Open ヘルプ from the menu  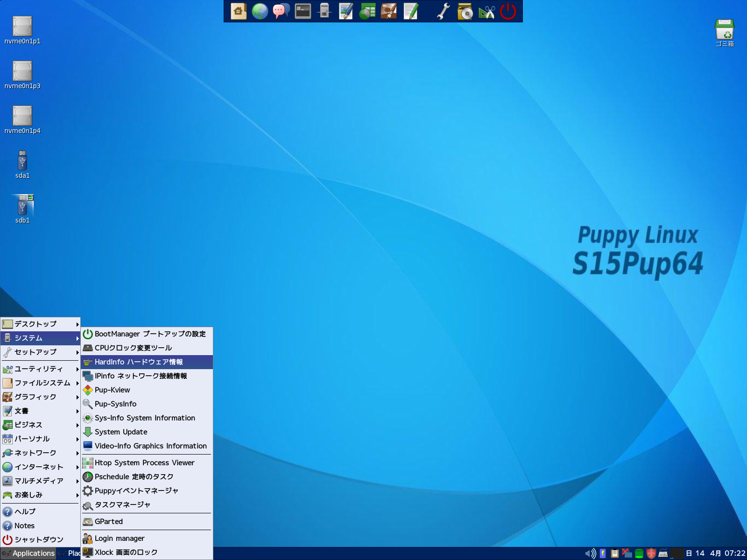(40, 511)
